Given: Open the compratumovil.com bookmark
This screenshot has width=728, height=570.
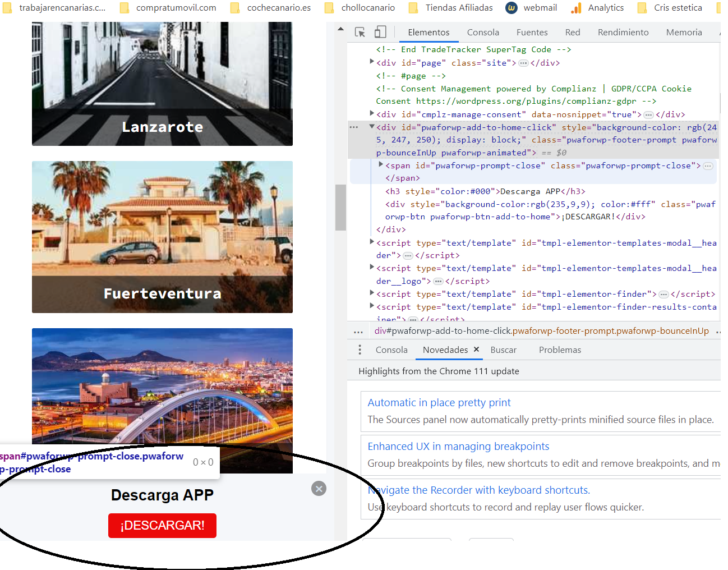Looking at the screenshot, I should click(168, 8).
